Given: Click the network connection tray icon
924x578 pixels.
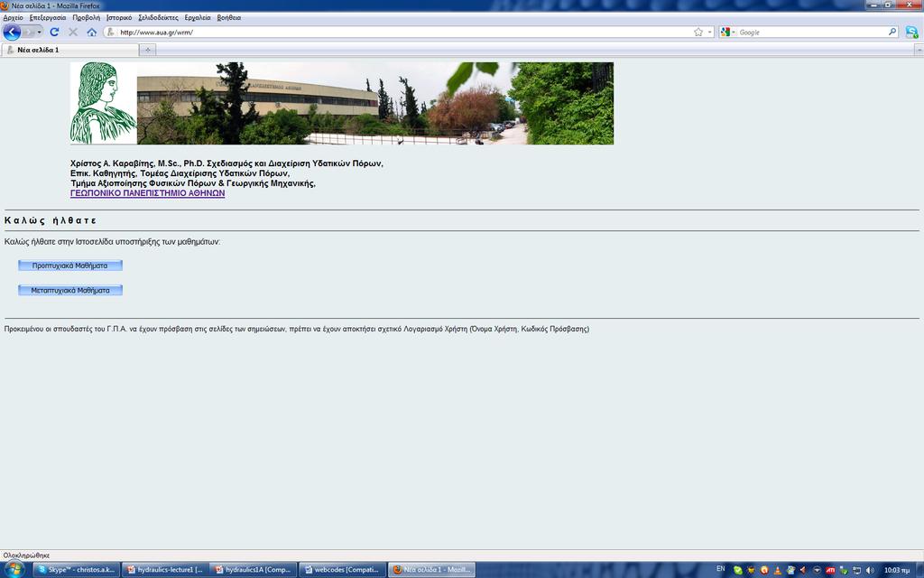Looking at the screenshot, I should coord(857,571).
